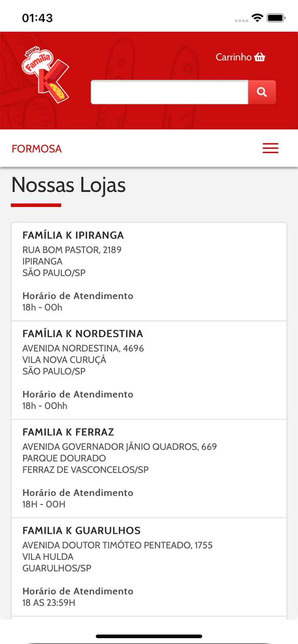
Task: Select the FAMÍLIA K NORDESTINA store card
Action: [149, 369]
